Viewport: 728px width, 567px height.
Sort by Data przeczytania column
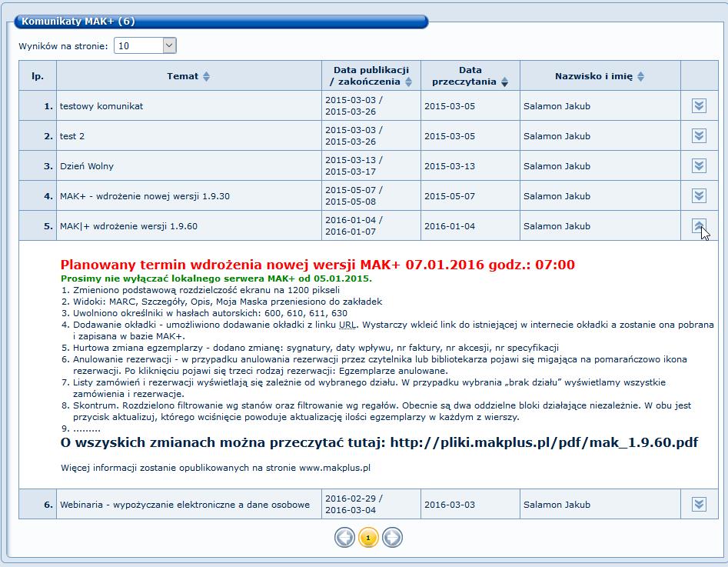pyautogui.click(x=504, y=82)
